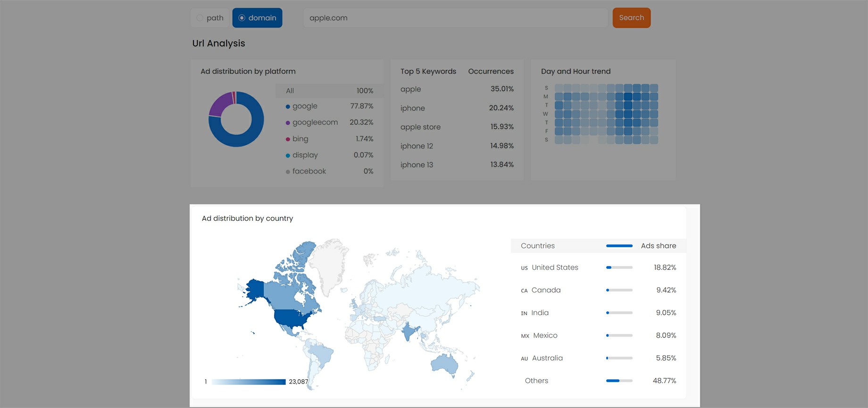
Task: Click the blue dot beside google
Action: 288,107
